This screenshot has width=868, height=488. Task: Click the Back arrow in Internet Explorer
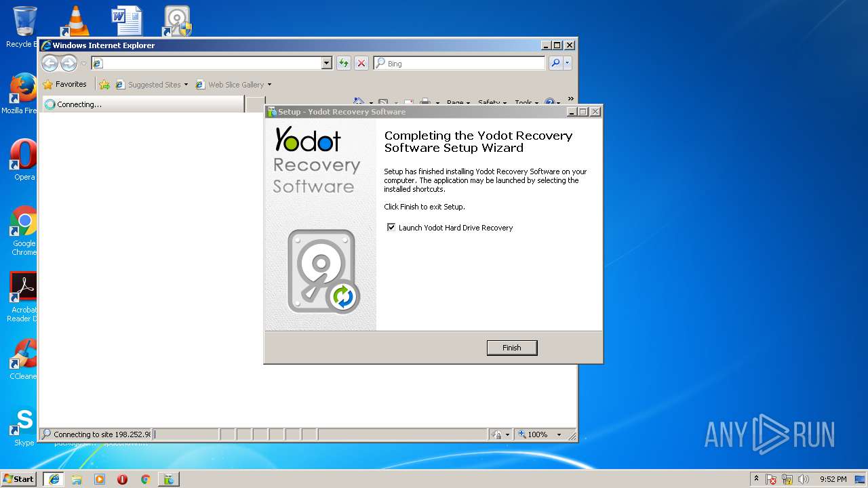click(50, 63)
